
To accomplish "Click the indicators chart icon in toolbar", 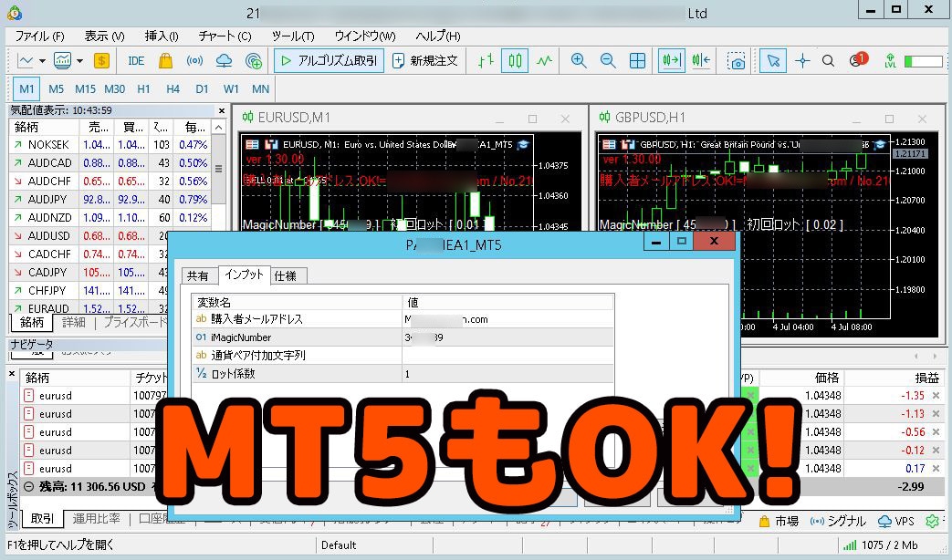I will pyautogui.click(x=62, y=61).
